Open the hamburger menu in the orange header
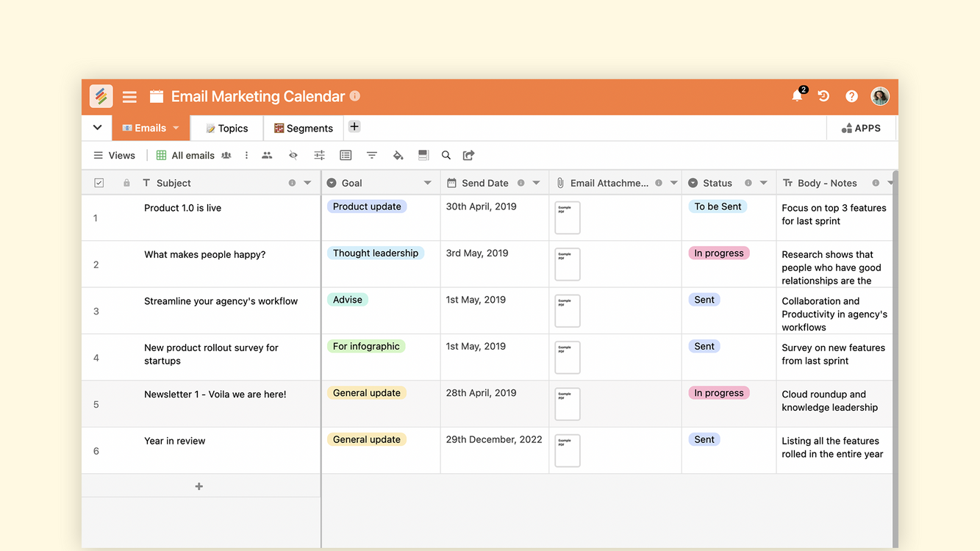This screenshot has height=551, width=980. [x=129, y=97]
